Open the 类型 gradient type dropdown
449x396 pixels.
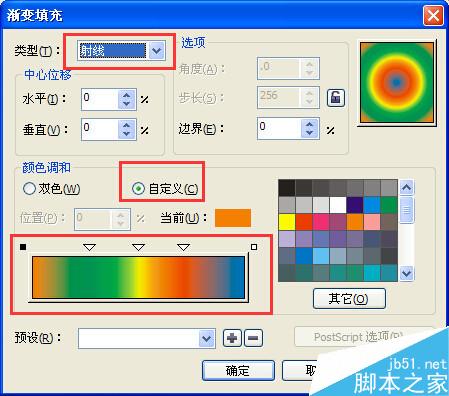click(157, 51)
